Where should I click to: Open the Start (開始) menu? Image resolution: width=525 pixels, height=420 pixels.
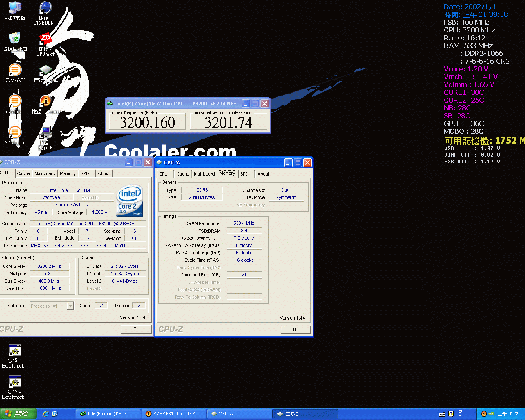[18, 414]
